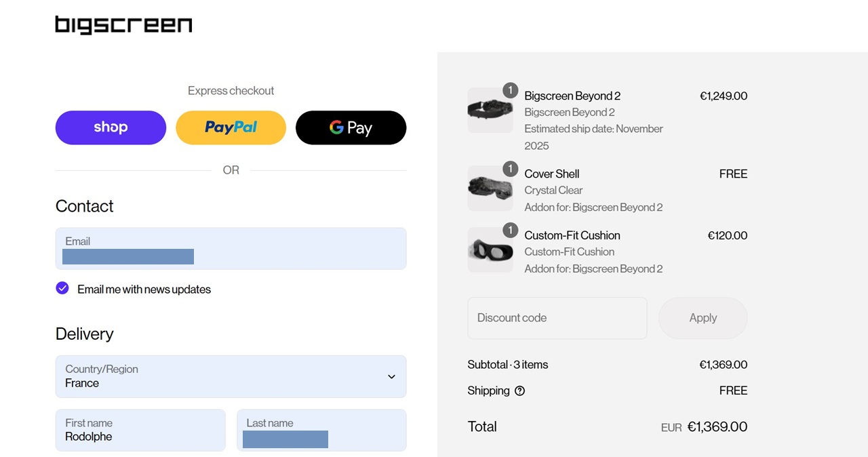Viewport: 868px width, 457px height.
Task: Click the Discount code field
Action: coord(557,318)
